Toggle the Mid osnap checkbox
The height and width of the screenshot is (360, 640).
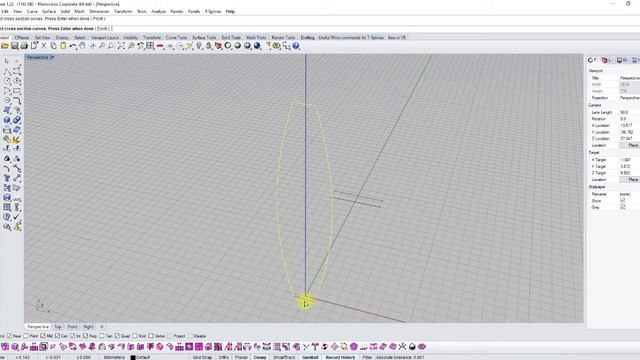point(43,336)
